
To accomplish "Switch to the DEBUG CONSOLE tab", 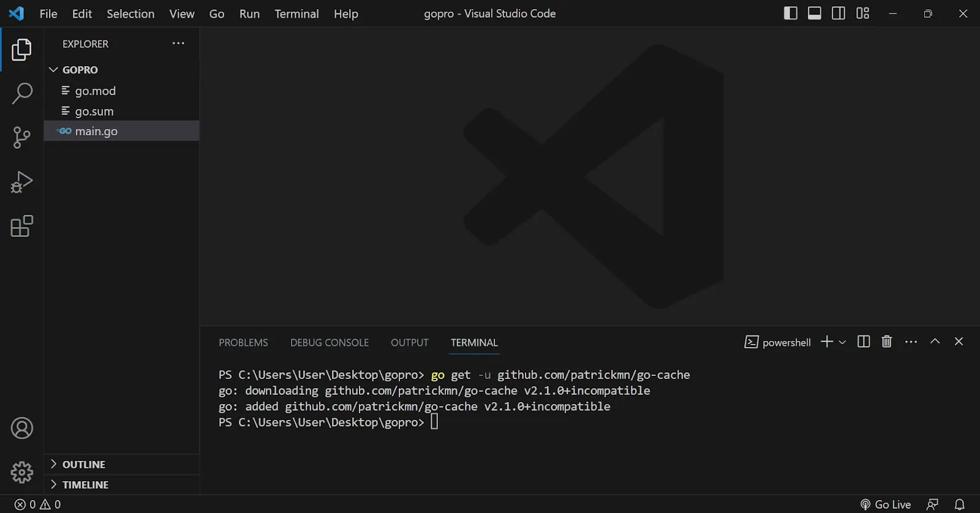I will (330, 342).
